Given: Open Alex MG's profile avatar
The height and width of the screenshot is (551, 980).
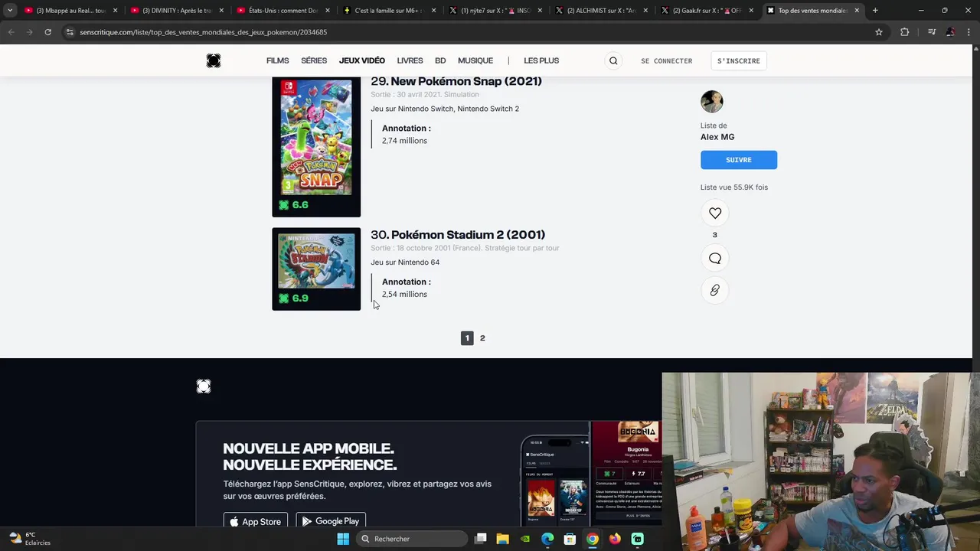Looking at the screenshot, I should point(712,102).
